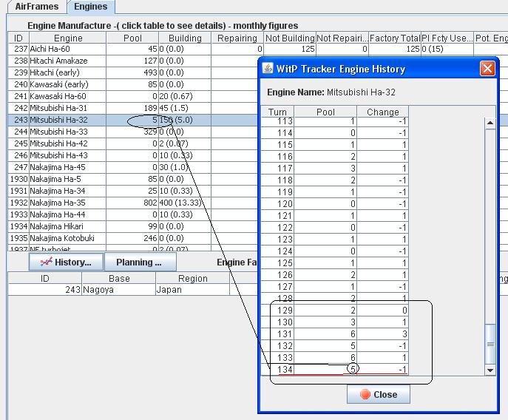Select the Hitachi Amakaze row

click(x=133, y=61)
